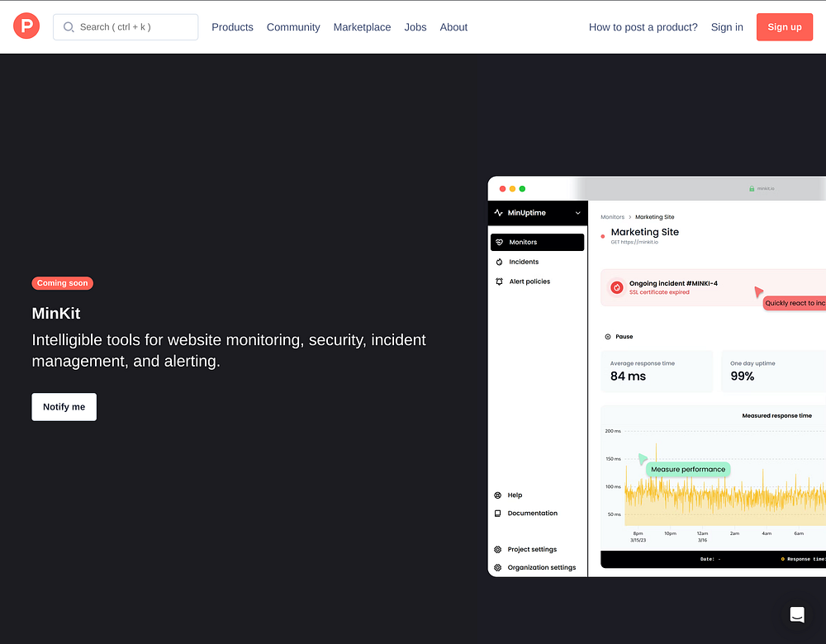This screenshot has width=826, height=644.
Task: Click the red window dot in mockup
Action: coord(502,188)
